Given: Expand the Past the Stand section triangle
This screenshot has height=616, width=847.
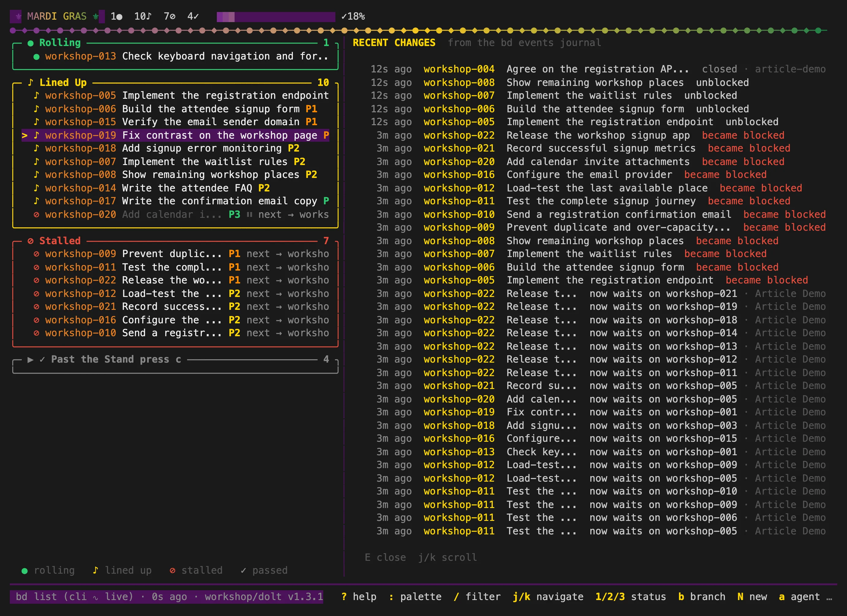Looking at the screenshot, I should [x=30, y=359].
